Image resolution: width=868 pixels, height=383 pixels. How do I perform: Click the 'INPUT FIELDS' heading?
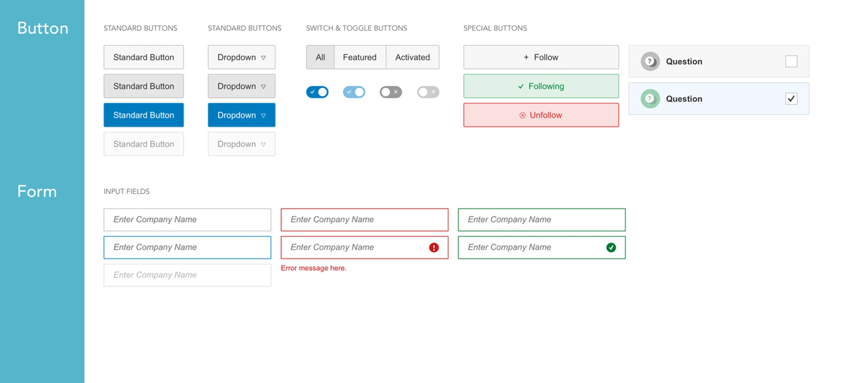(127, 191)
